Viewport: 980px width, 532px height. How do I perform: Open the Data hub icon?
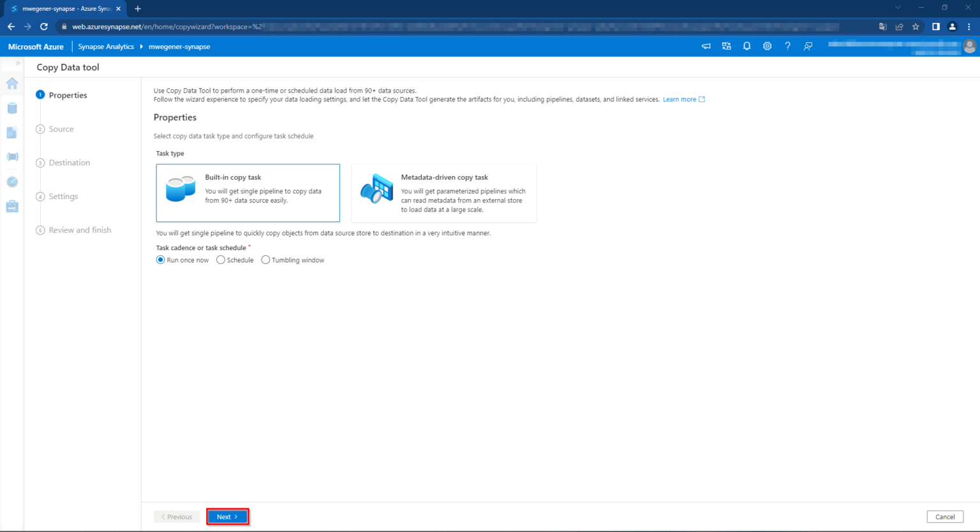[11, 108]
